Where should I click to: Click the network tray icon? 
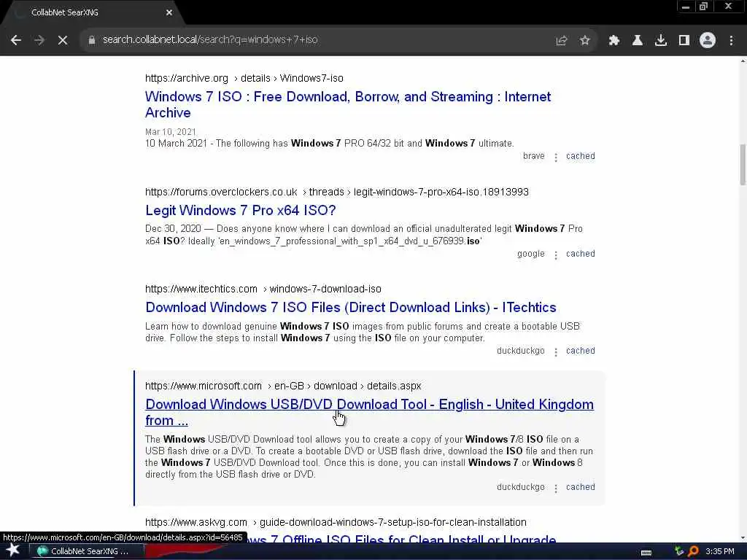(679, 551)
